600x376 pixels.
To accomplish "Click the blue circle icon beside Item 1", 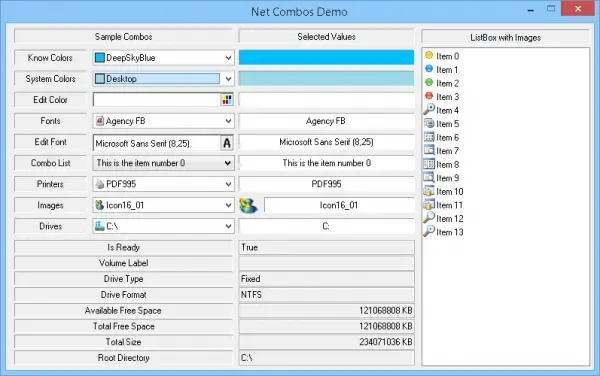I will [429, 69].
